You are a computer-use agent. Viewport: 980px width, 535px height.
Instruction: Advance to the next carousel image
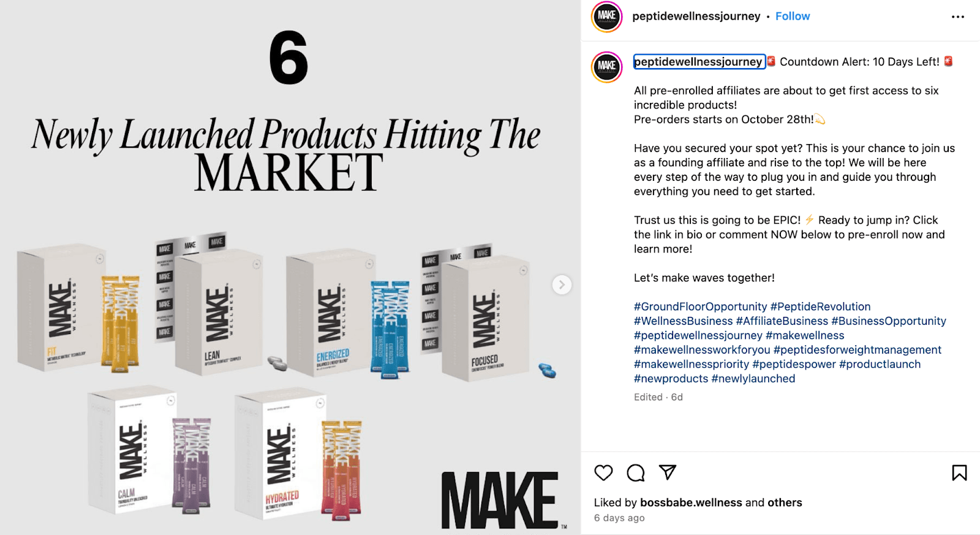pos(561,284)
